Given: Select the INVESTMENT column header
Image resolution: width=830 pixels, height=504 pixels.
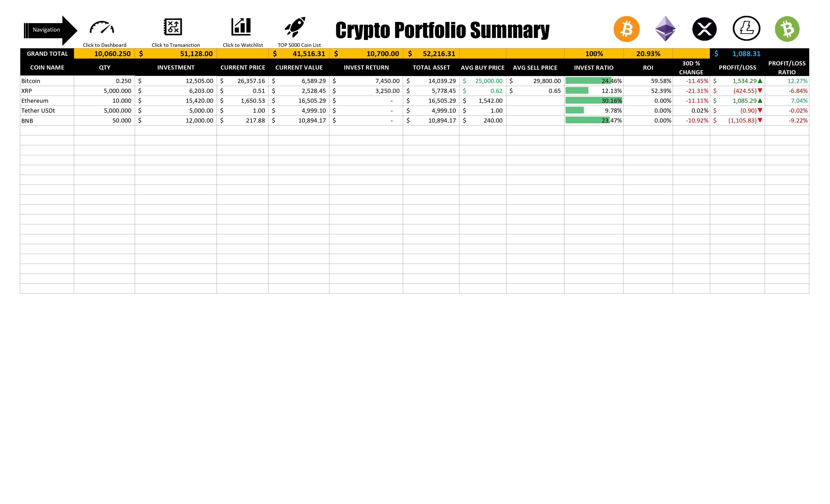Looking at the screenshot, I should (176, 67).
